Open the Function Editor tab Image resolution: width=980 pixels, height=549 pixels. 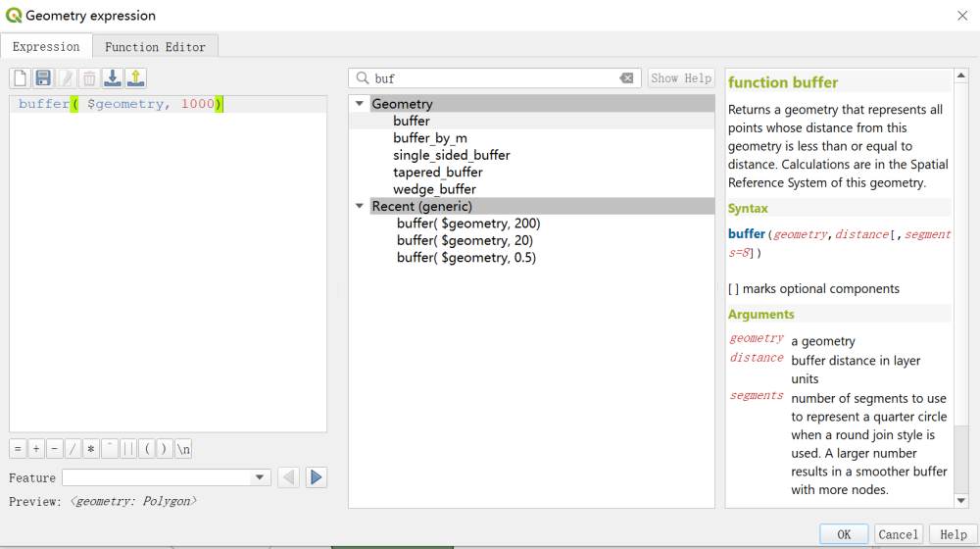(x=155, y=47)
